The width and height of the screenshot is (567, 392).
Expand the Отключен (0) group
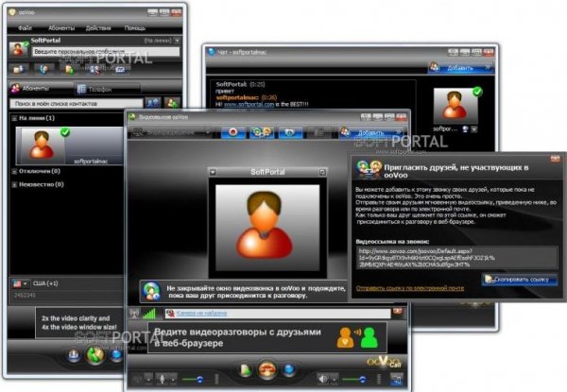[x=14, y=171]
